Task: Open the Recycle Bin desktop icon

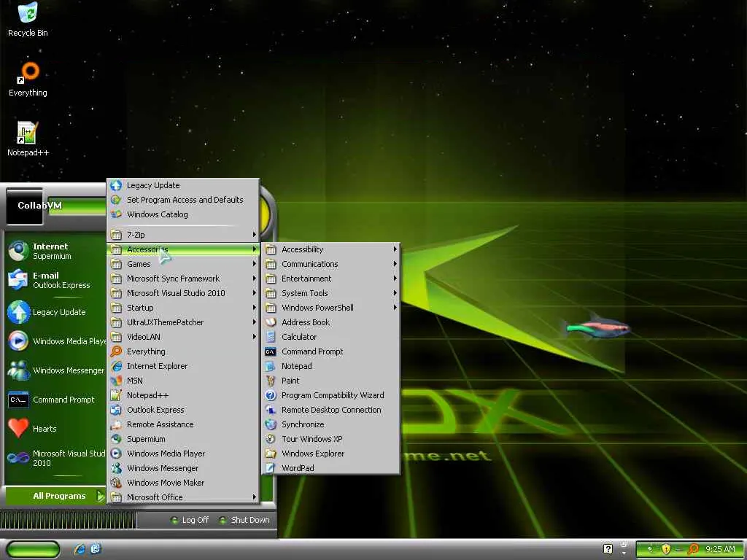Action: click(x=28, y=20)
